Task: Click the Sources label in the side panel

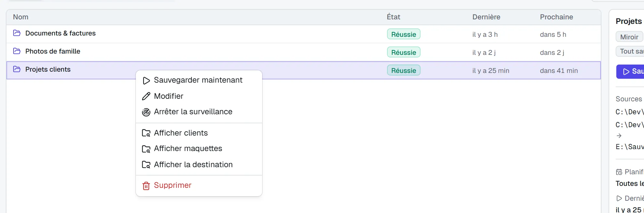Action: point(629,99)
